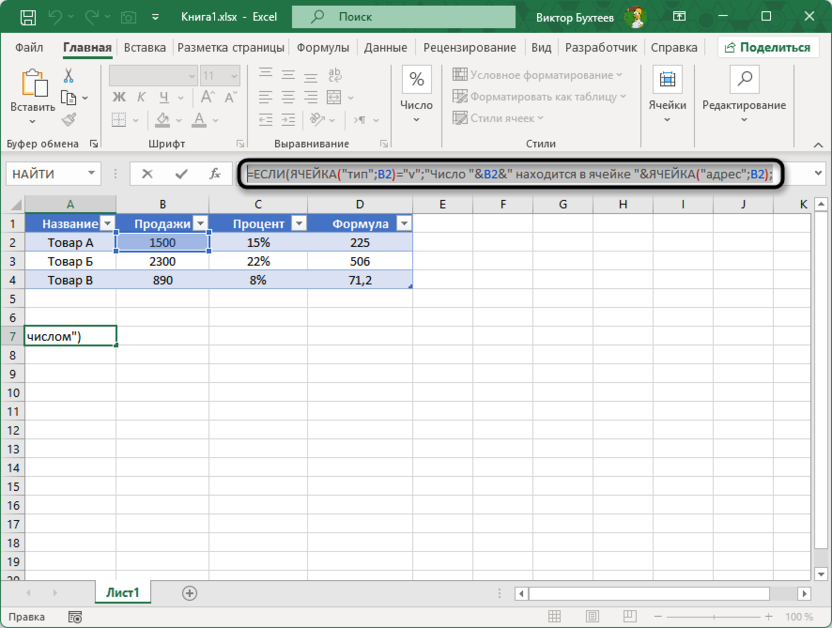This screenshot has height=628, width=832.
Task: Confirm formula with the checkmark button
Action: click(181, 174)
